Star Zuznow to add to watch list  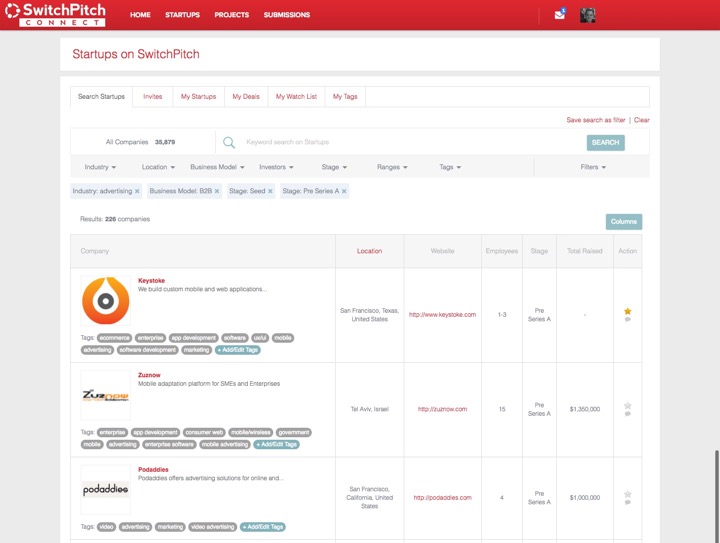628,405
